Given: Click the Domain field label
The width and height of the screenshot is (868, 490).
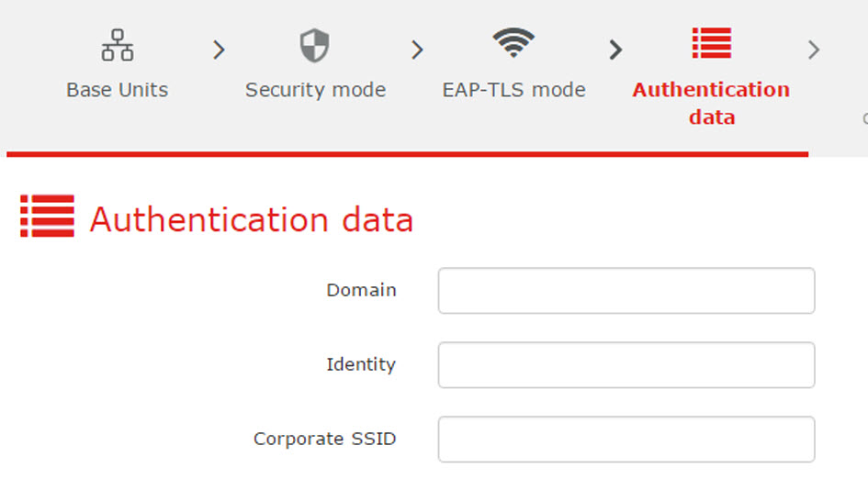Looking at the screenshot, I should click(362, 290).
